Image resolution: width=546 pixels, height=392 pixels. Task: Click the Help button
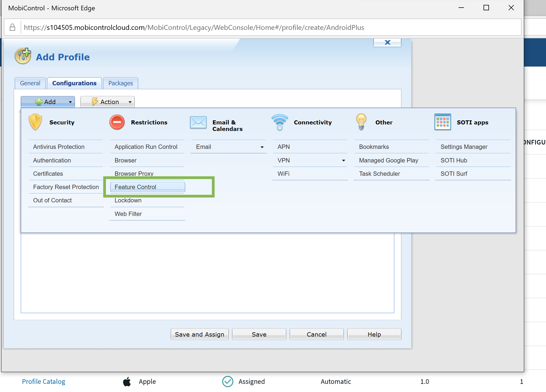[x=374, y=334]
